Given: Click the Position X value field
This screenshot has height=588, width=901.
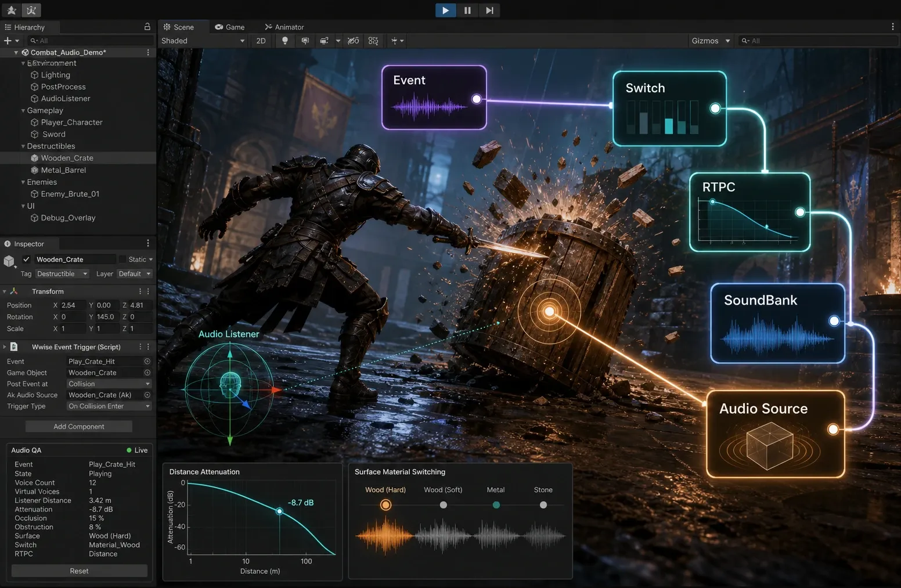Looking at the screenshot, I should pyautogui.click(x=73, y=305).
